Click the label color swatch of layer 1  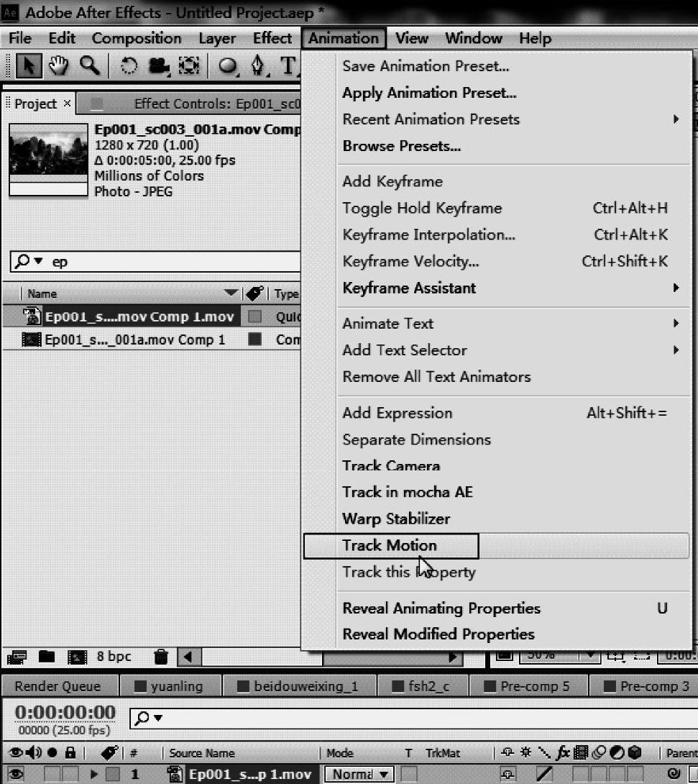pos(112,775)
